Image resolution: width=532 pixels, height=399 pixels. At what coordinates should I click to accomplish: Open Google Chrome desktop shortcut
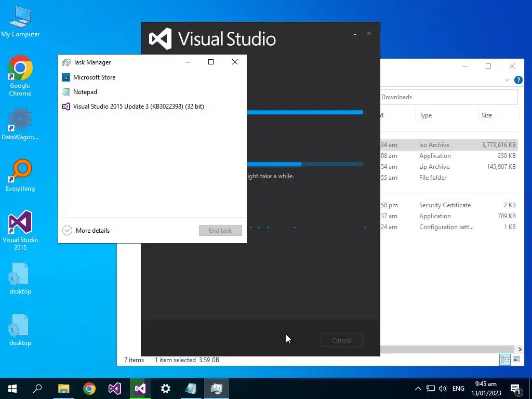[20, 76]
